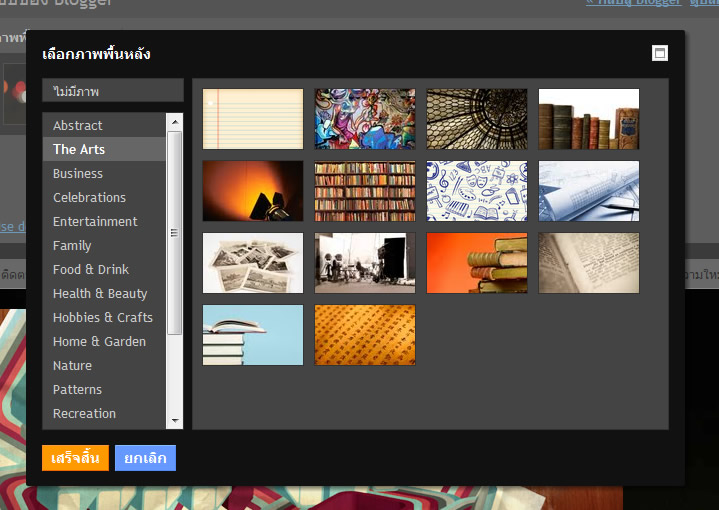
Task: Switch to the Business category
Action: (78, 173)
